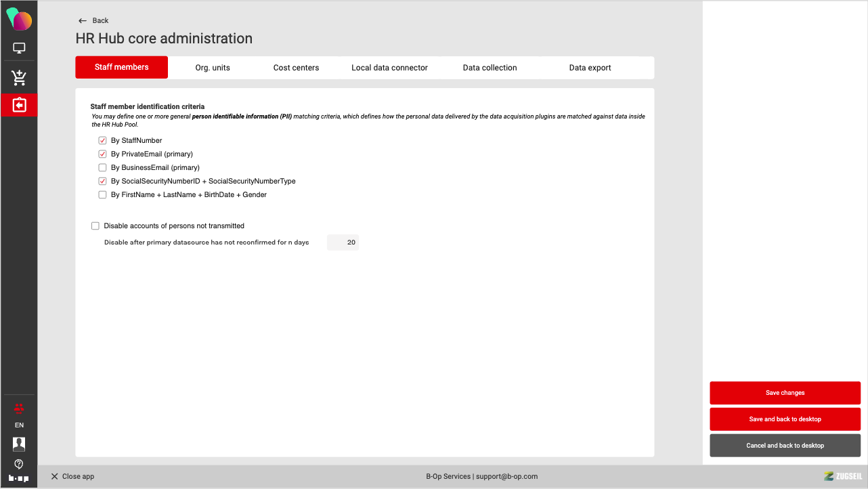
Task: Open the desktop monitor icon in sidebar
Action: (x=19, y=48)
